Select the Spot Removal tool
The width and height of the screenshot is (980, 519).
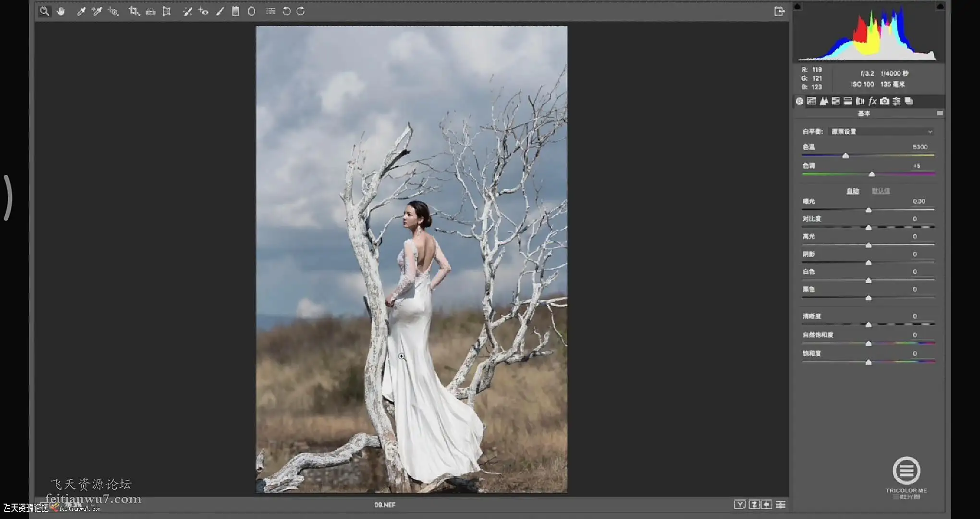pyautogui.click(x=187, y=12)
